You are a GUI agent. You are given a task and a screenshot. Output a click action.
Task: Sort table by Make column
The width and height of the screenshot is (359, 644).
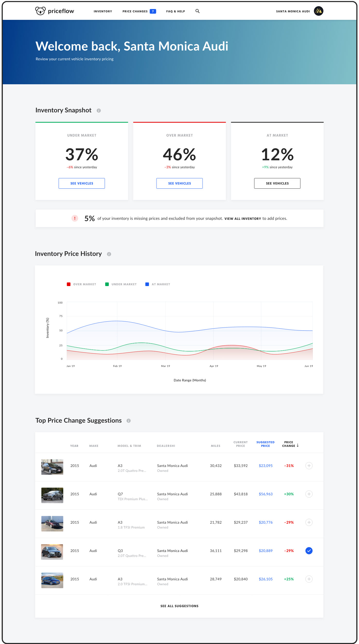94,446
